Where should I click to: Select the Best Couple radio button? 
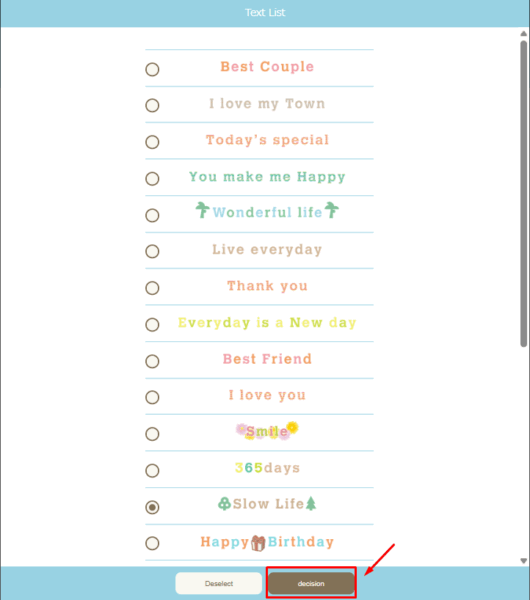tap(152, 69)
